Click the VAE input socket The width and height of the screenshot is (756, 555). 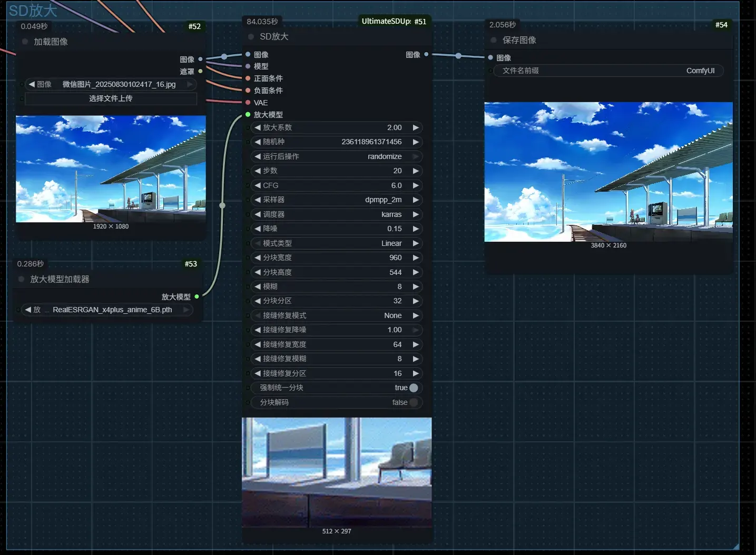[x=248, y=102]
